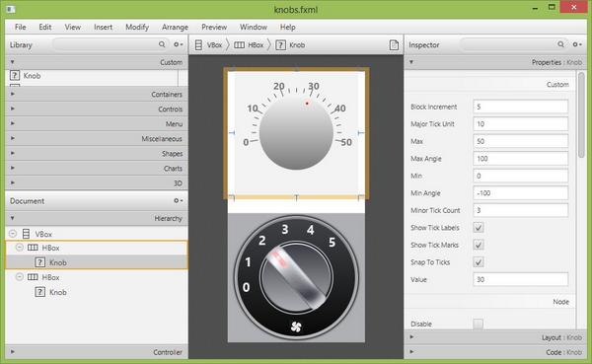592x364 pixels.
Task: Open the Inspector gear options menu
Action: pyautogui.click(x=577, y=44)
